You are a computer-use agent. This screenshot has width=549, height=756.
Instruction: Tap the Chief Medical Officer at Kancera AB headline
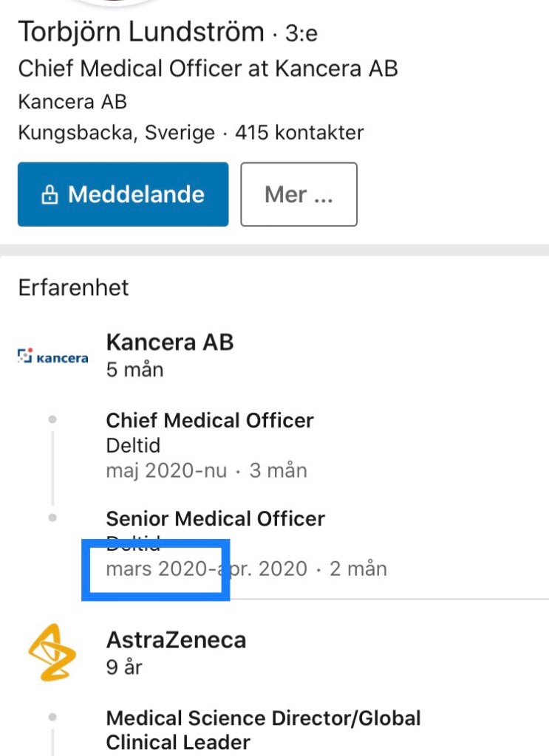click(x=208, y=69)
